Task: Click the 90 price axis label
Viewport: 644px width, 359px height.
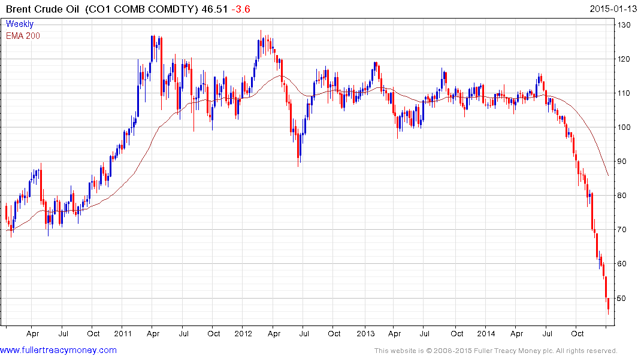Action: (x=622, y=161)
